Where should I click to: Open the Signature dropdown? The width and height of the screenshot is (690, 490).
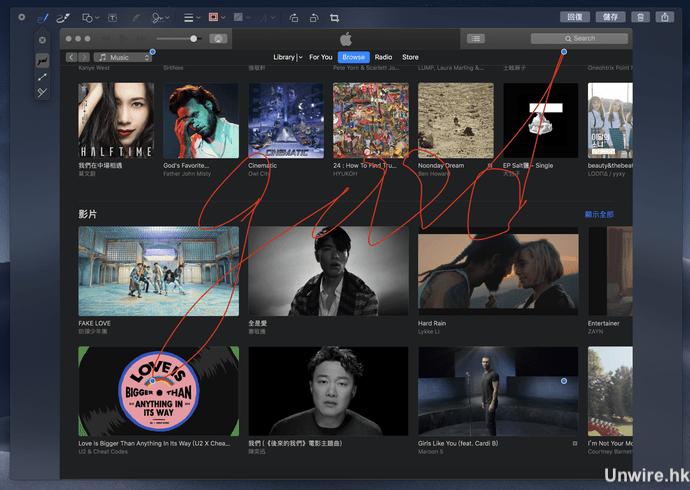coord(160,18)
